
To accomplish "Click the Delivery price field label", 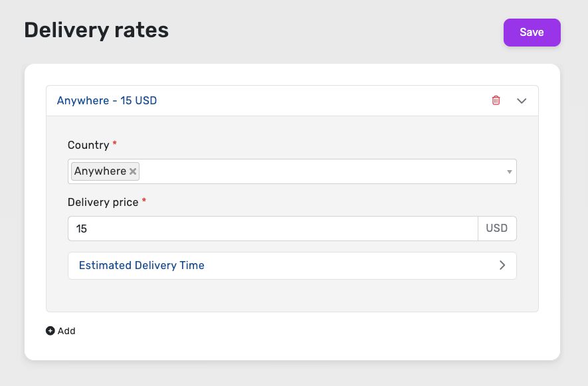I will click(103, 203).
